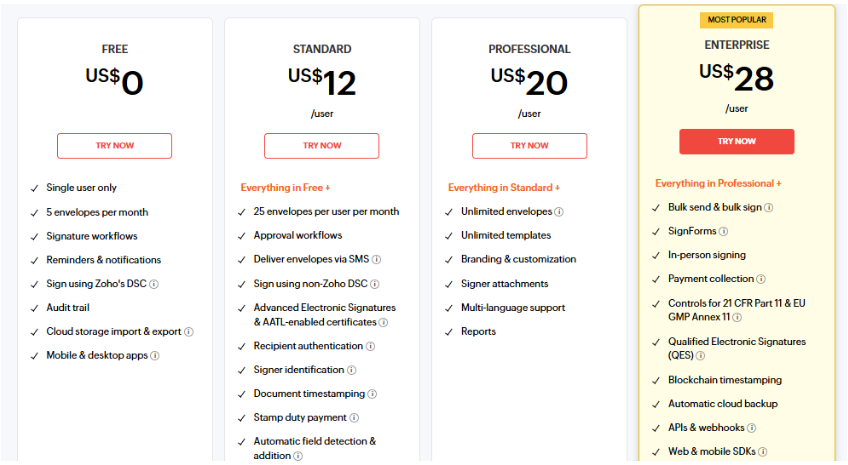Click info icon beside Sign using Zoho's DSC
This screenshot has height=465, width=848.
[154, 284]
